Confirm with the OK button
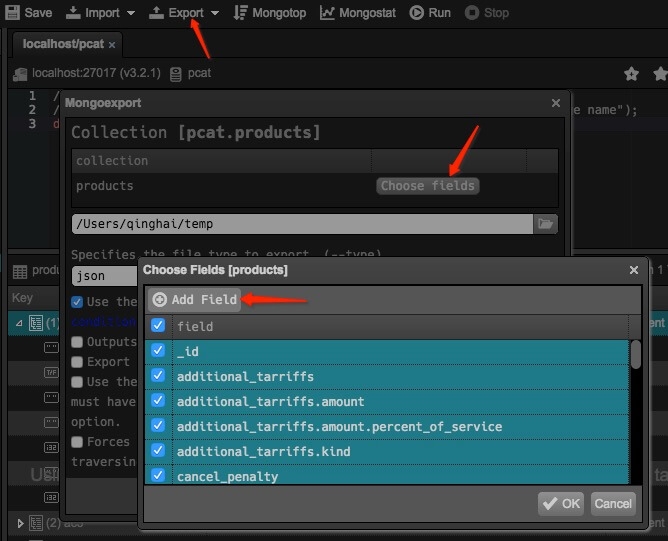Image resolution: width=668 pixels, height=541 pixels. coord(561,504)
